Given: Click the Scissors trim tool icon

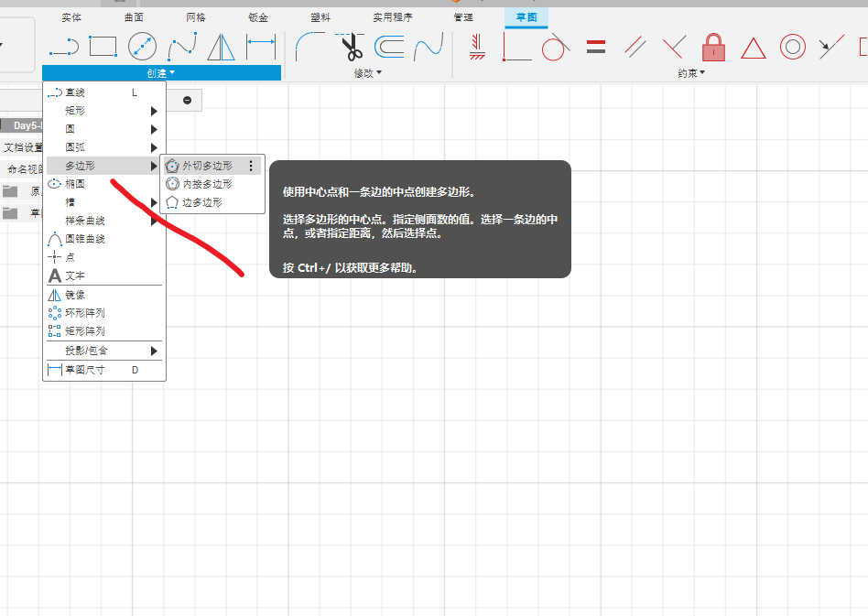Looking at the screenshot, I should (351, 46).
